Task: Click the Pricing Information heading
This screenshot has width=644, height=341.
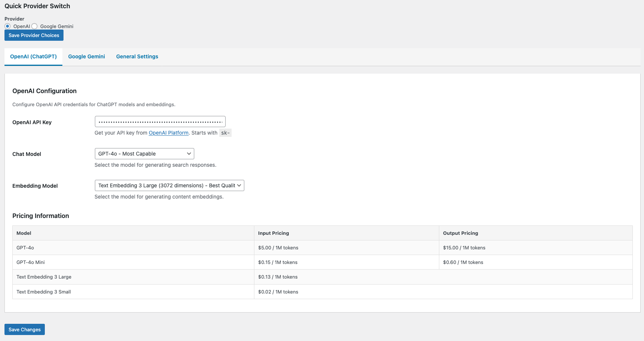Action: point(41,216)
